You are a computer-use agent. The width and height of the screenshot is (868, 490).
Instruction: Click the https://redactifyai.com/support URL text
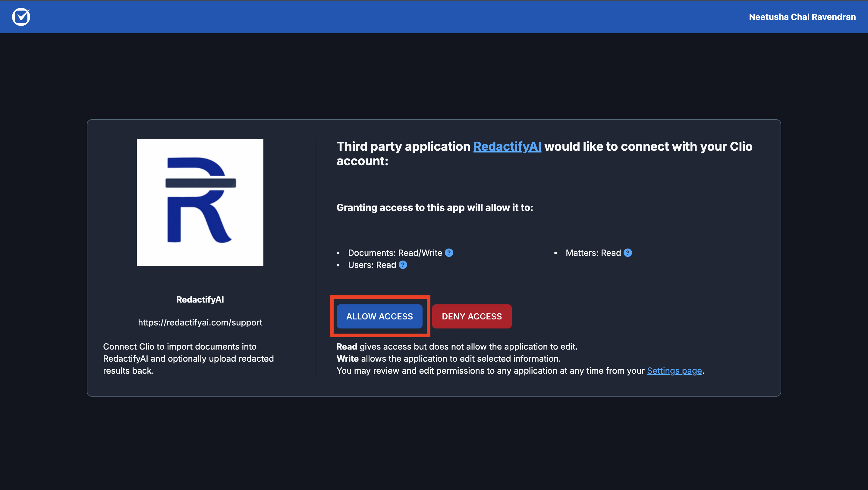(200, 322)
